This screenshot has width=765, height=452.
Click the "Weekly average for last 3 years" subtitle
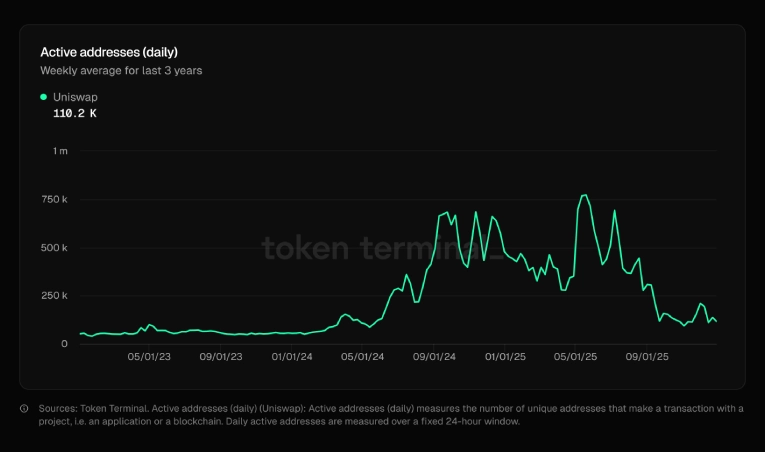[x=122, y=71]
